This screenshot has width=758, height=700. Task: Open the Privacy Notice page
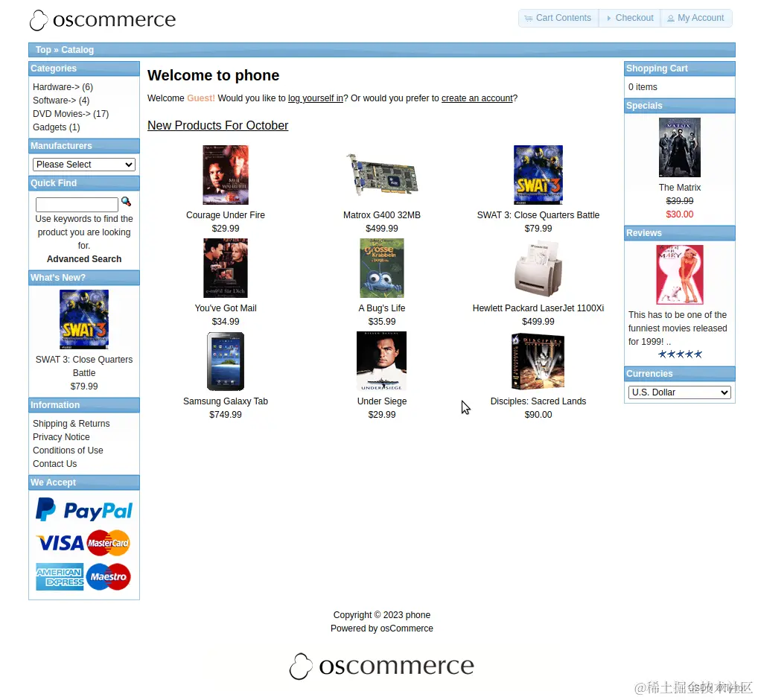pyautogui.click(x=61, y=438)
